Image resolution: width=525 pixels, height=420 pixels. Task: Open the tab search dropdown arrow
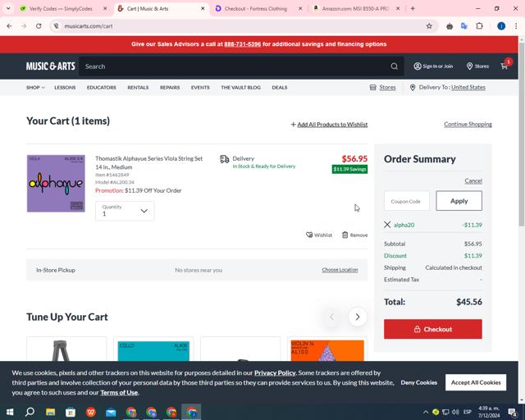pos(8,9)
